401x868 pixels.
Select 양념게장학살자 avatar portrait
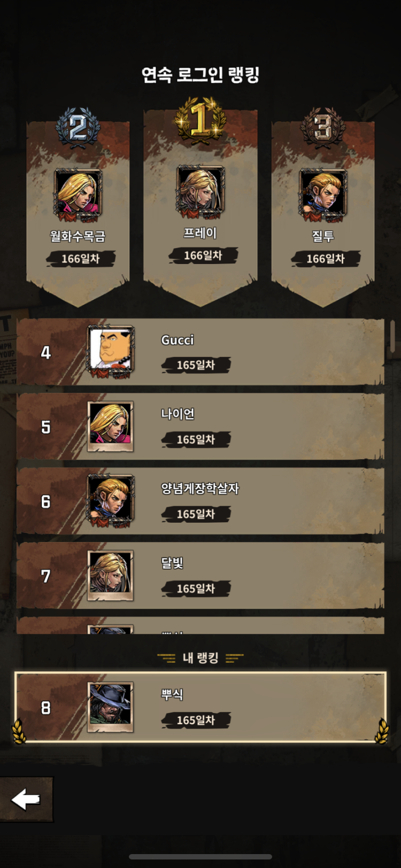[111, 501]
